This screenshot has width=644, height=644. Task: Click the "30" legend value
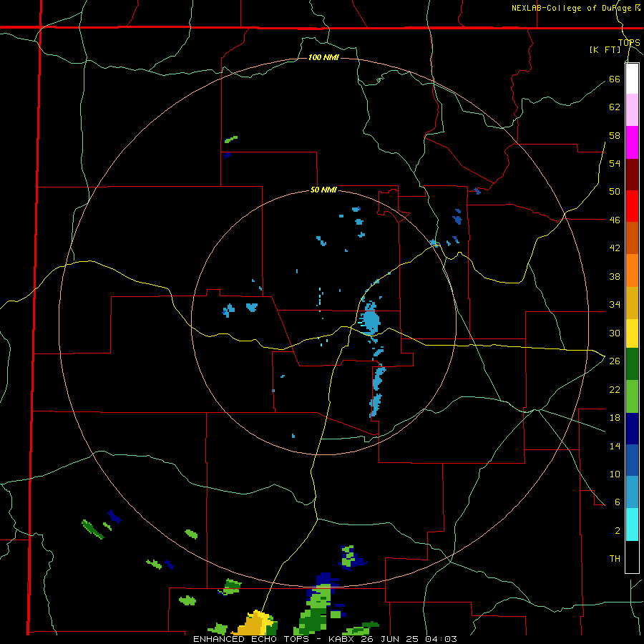(615, 333)
